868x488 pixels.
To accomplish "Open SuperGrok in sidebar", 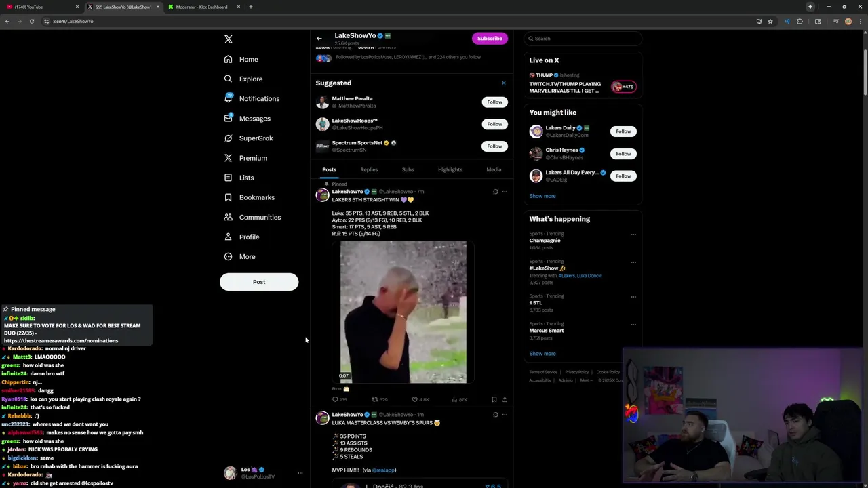I will coord(248,138).
